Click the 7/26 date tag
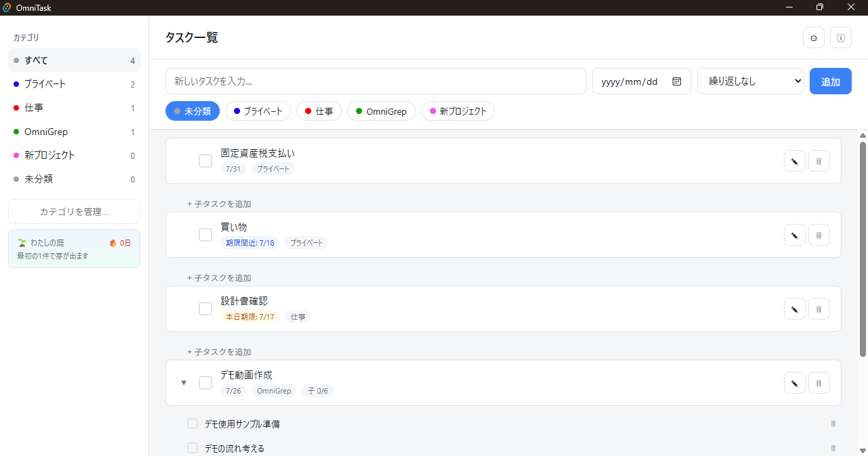The image size is (868, 456). coord(233,390)
